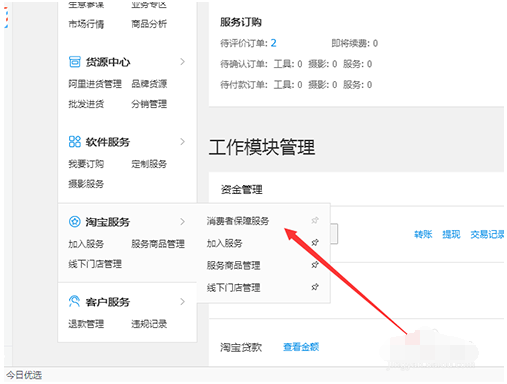Screen dimensions: 507x384
Task: Pin 服务商品管理 submenu entry with pin icon
Action: coord(315,265)
